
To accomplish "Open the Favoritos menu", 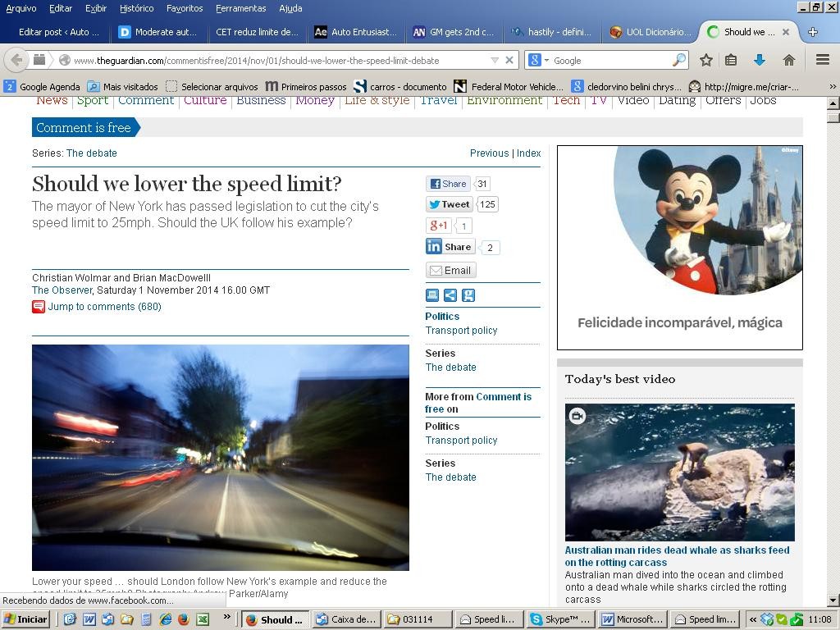I will (x=185, y=8).
